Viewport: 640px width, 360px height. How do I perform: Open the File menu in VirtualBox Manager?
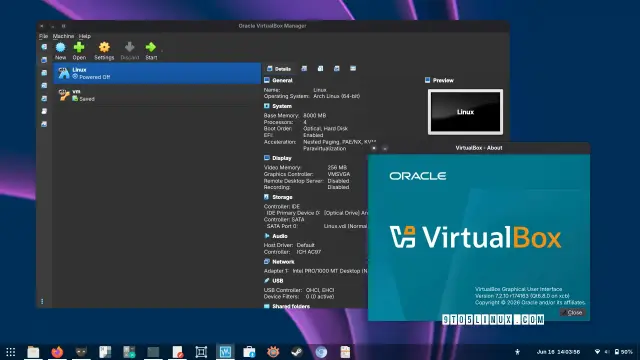click(43, 36)
